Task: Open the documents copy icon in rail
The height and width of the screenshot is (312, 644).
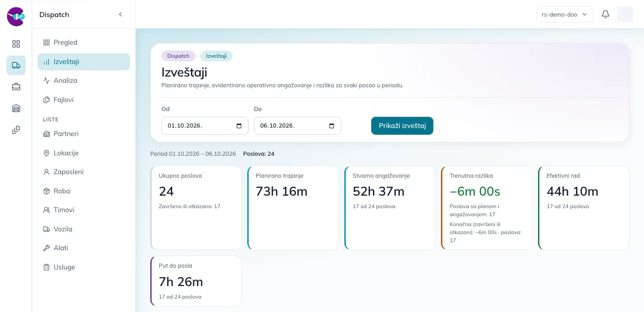Action: tap(16, 130)
